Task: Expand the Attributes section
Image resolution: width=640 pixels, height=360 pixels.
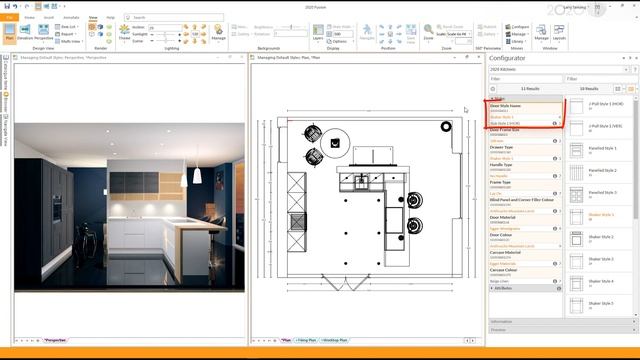Action: tap(492, 288)
